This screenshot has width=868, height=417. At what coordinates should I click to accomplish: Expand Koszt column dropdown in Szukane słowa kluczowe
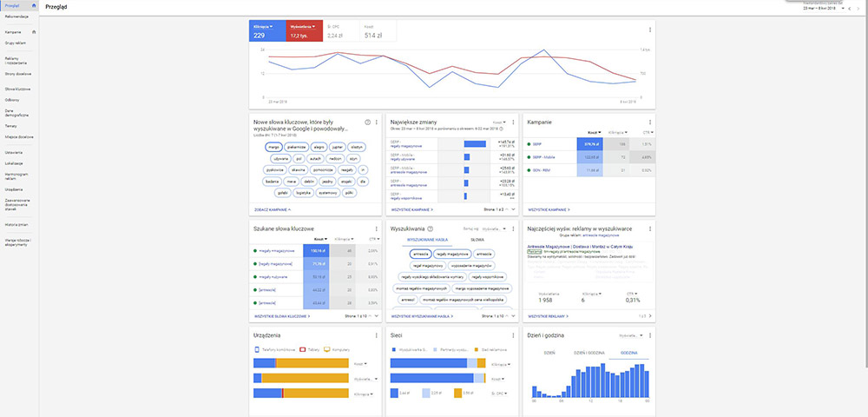tap(319, 237)
